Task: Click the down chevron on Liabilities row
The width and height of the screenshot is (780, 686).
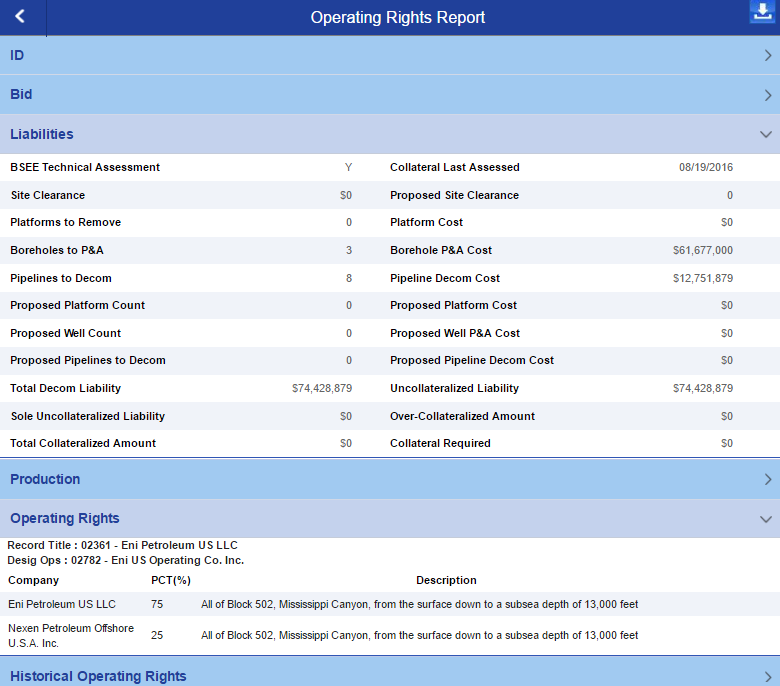Action: [x=766, y=134]
